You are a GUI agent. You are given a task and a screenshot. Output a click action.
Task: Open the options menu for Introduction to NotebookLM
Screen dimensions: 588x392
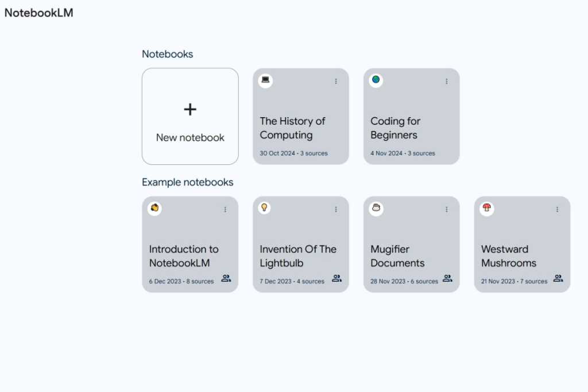pyautogui.click(x=225, y=209)
